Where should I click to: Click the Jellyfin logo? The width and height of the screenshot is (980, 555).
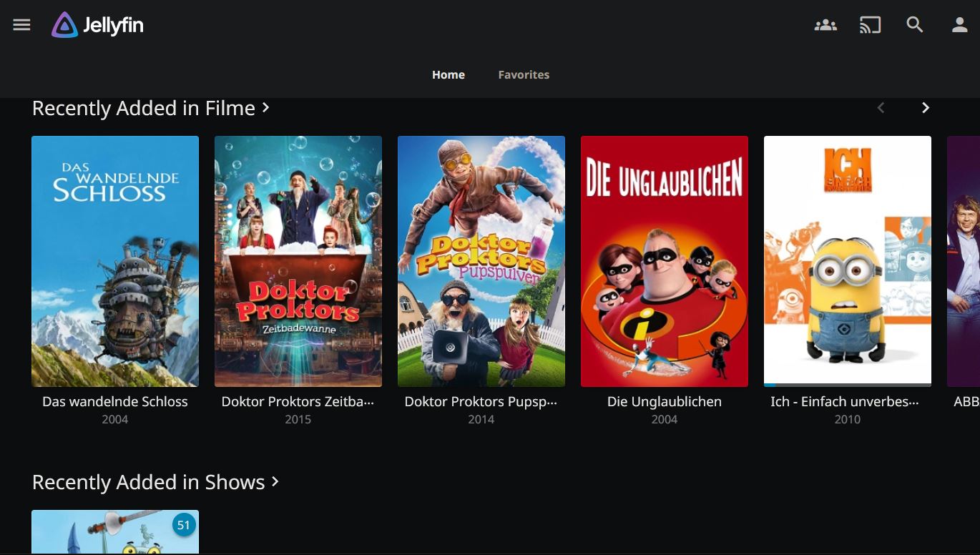click(x=97, y=25)
